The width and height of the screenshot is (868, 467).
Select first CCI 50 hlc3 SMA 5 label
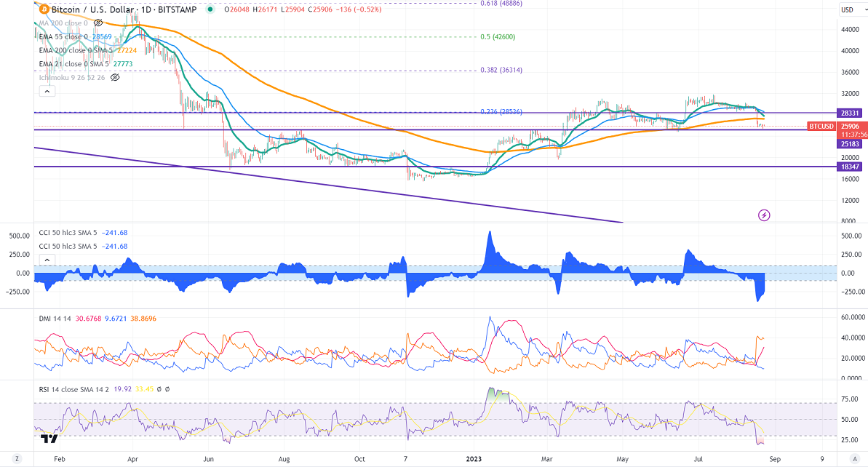click(x=68, y=232)
